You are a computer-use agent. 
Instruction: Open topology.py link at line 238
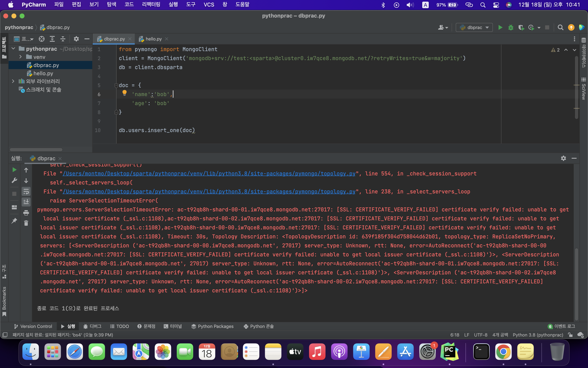pyautogui.click(x=209, y=192)
